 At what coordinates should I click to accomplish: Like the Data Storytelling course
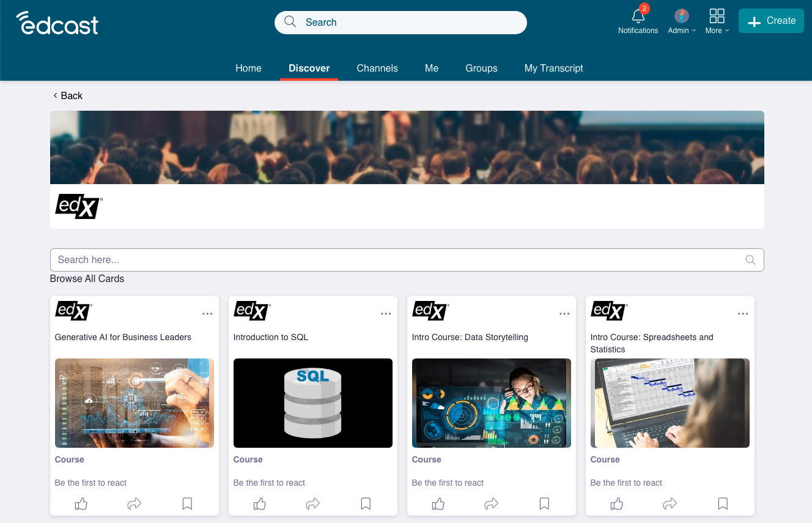click(438, 503)
